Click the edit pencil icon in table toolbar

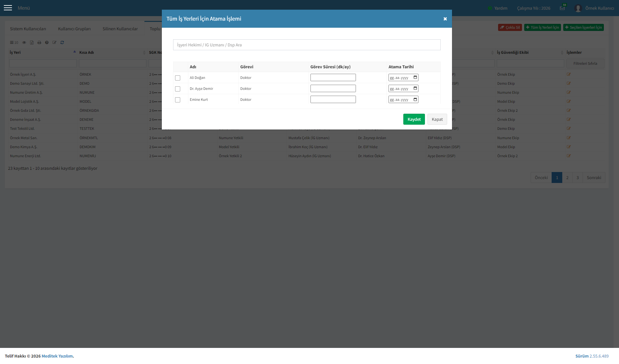point(54,43)
